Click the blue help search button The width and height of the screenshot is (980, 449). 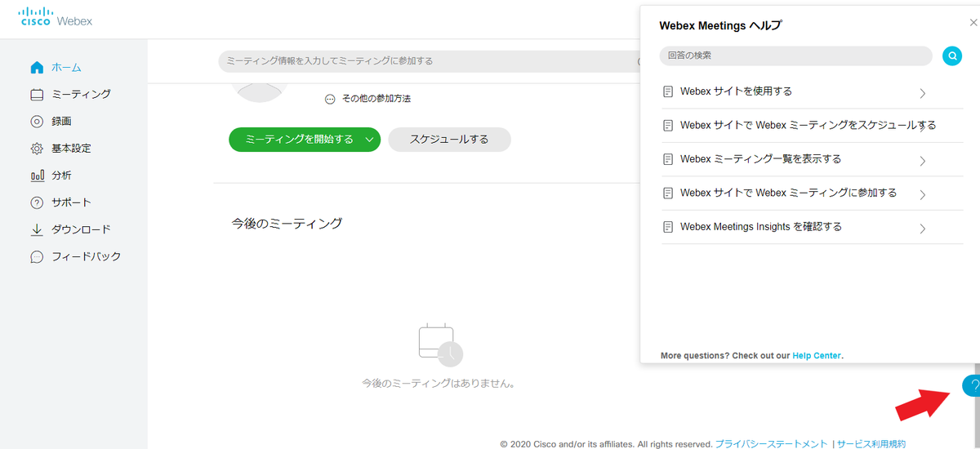(952, 56)
